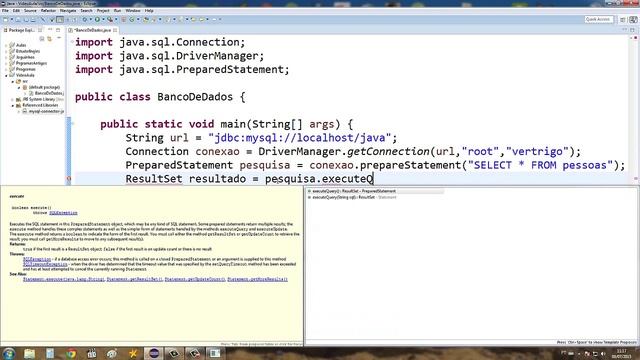Open the File menu
Viewport: 640px width, 360px height.
click(5, 11)
